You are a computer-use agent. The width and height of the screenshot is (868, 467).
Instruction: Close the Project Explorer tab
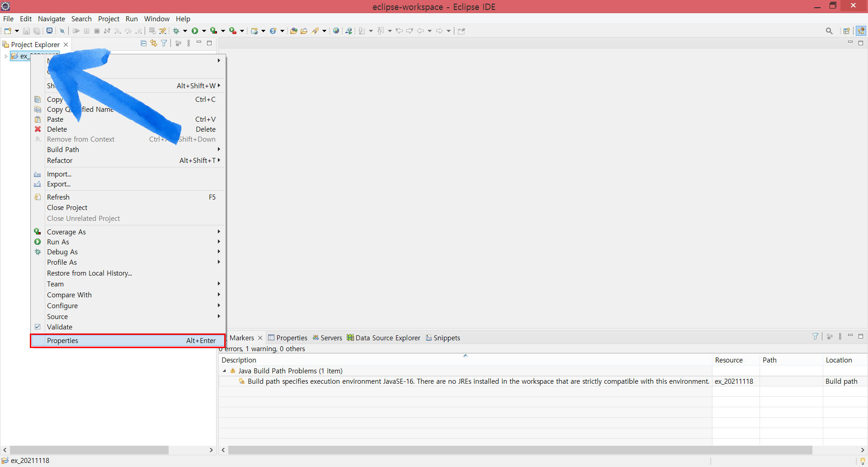click(66, 44)
